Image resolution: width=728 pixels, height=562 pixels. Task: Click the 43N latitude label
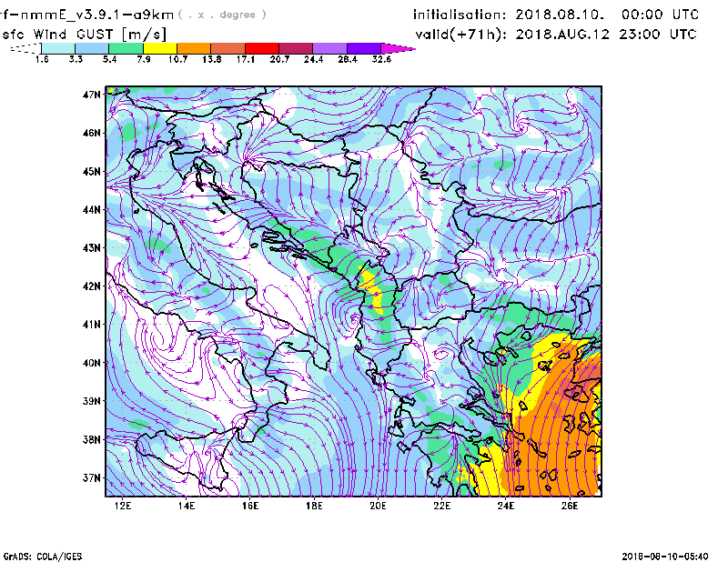pyautogui.click(x=92, y=248)
